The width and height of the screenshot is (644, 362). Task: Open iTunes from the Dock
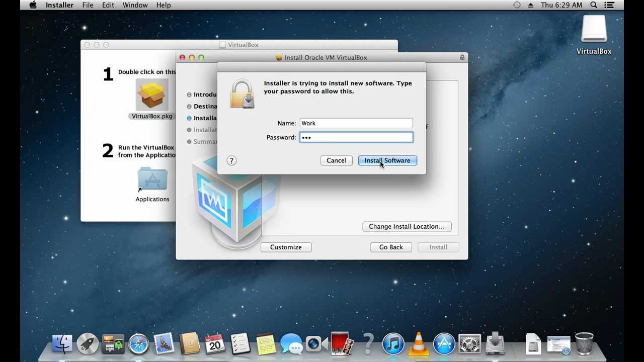393,344
